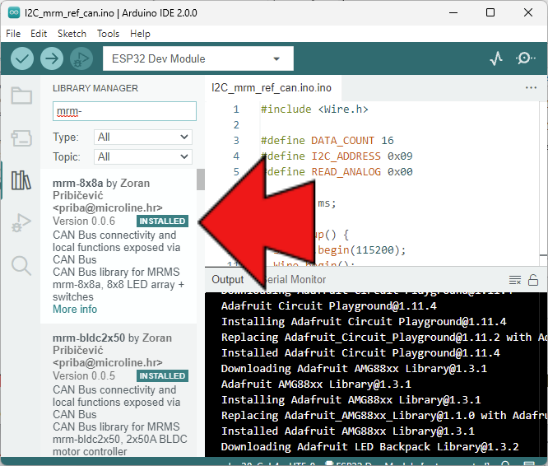Click output line Installing Adafruit Circuit Playground@1.11.4

[x=364, y=322]
